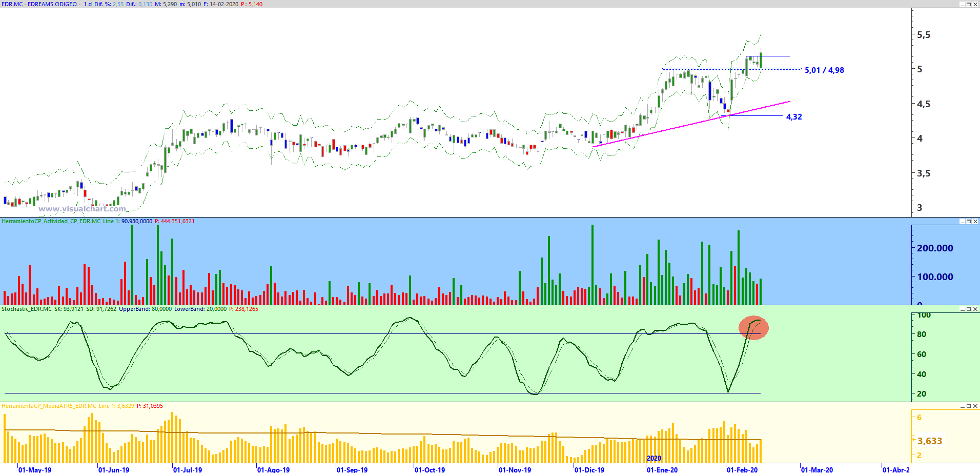Click the '5,5' price axis label
This screenshot has width=980, height=473.
pos(924,35)
